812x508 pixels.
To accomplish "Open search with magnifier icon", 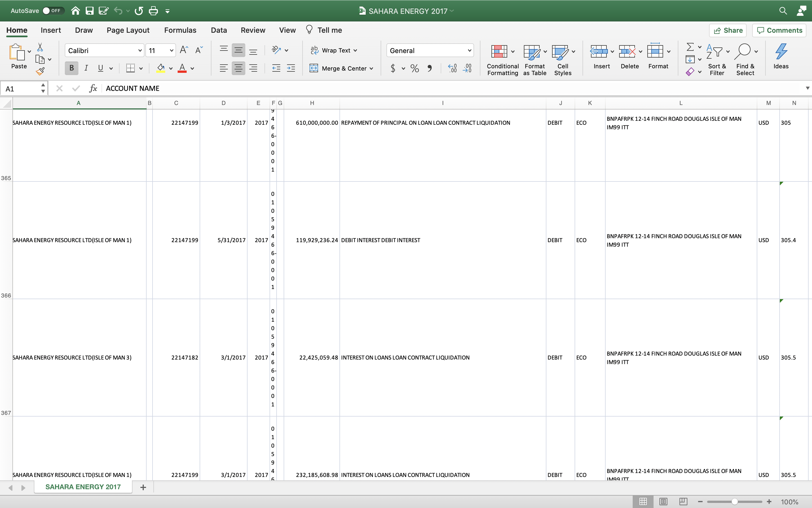I will pyautogui.click(x=783, y=11).
